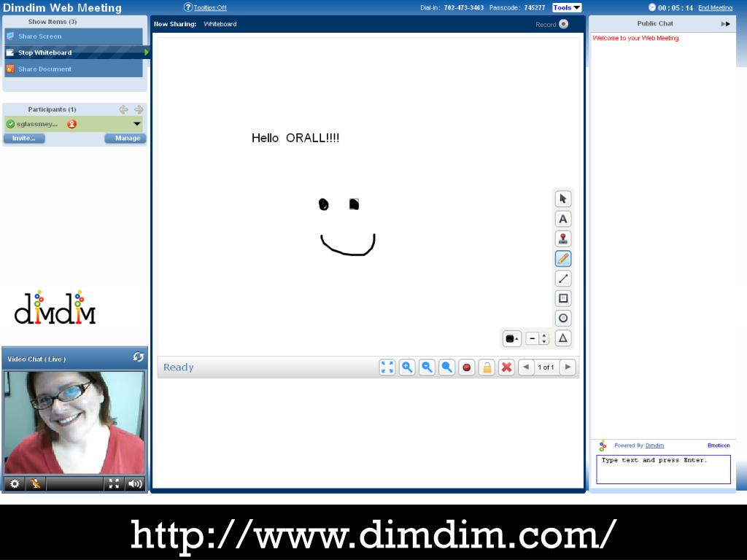Click participants left arrow
This screenshot has width=747, height=560.
coord(123,109)
